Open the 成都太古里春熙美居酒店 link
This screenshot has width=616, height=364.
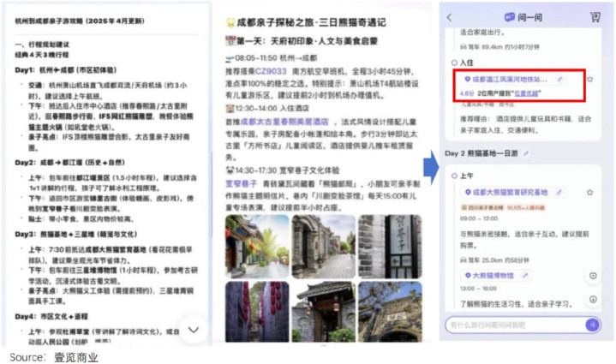point(284,122)
